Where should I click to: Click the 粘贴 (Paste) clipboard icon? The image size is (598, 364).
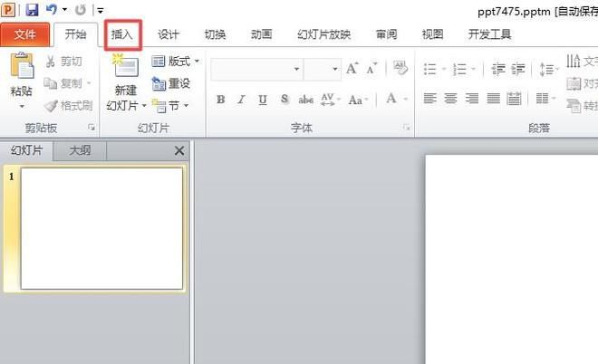[x=22, y=66]
